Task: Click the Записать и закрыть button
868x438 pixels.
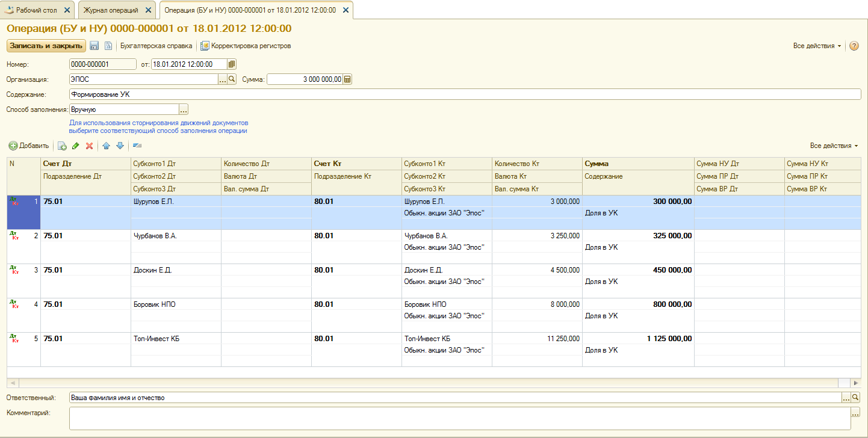Action: point(46,46)
